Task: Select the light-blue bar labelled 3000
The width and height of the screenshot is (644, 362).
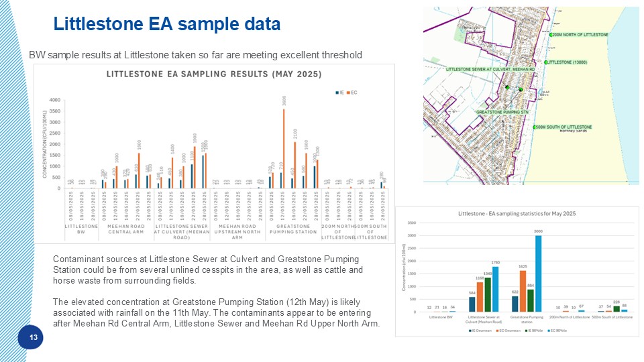Action: [538, 274]
